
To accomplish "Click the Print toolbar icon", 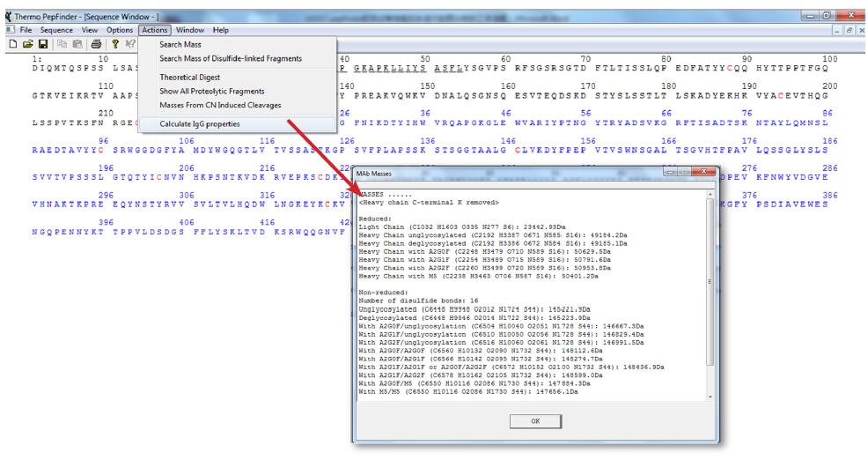I will coord(96,44).
